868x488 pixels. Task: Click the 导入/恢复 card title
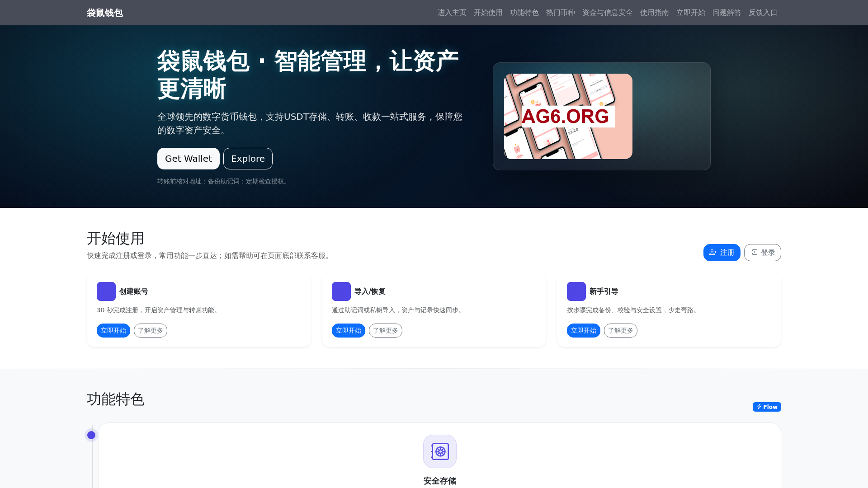370,291
